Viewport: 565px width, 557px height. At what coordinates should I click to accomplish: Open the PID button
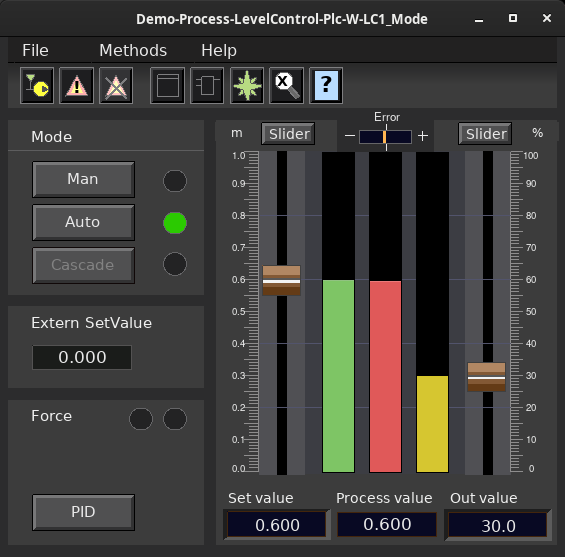83,512
